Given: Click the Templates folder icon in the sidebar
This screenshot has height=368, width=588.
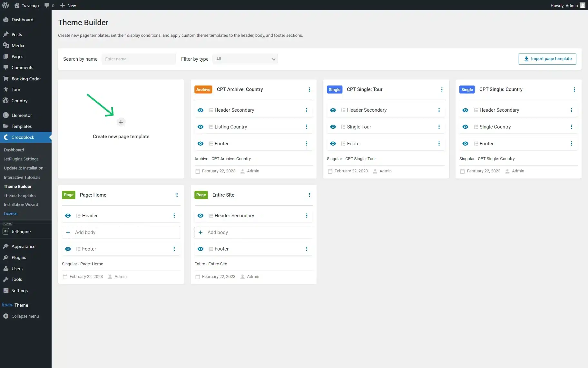Looking at the screenshot, I should point(6,126).
